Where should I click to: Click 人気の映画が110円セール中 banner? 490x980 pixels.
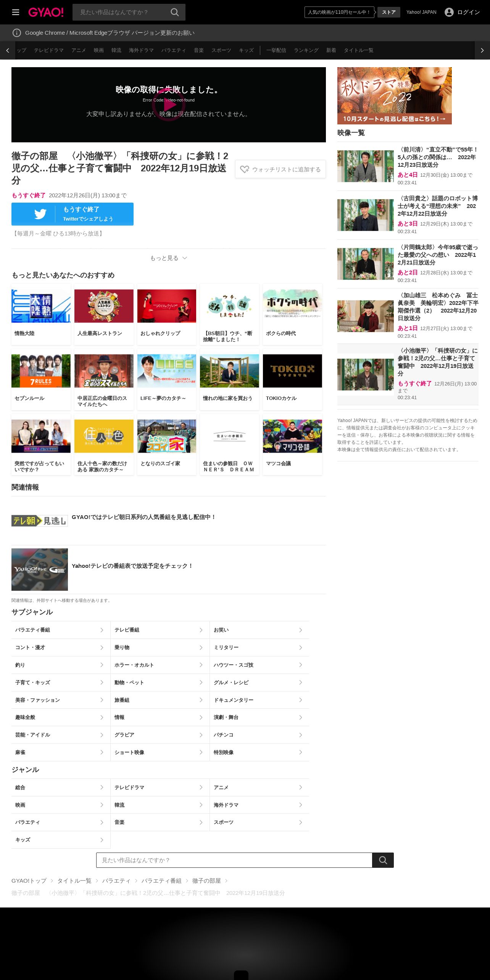tap(339, 12)
